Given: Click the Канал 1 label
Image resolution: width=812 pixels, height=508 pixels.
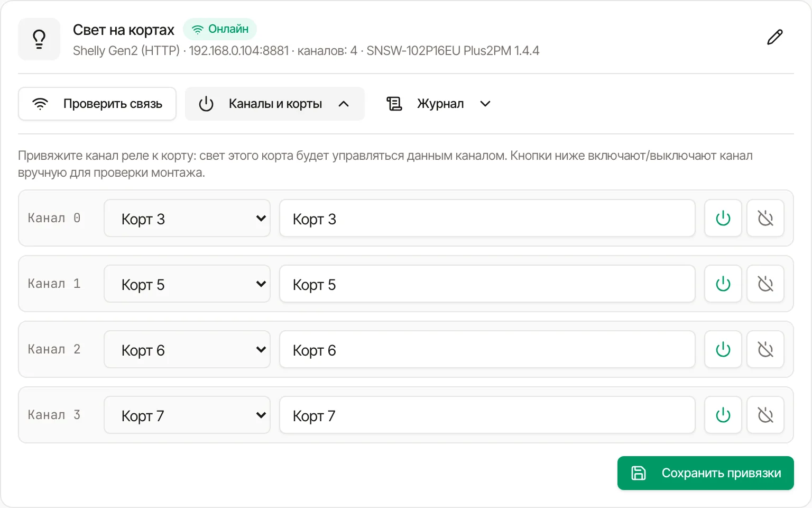Looking at the screenshot, I should [x=54, y=284].
